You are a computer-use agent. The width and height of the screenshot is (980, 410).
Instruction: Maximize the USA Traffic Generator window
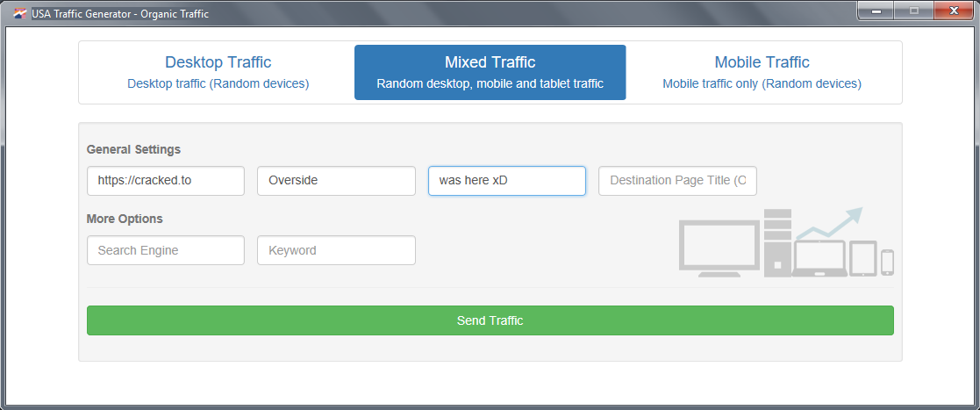(913, 11)
